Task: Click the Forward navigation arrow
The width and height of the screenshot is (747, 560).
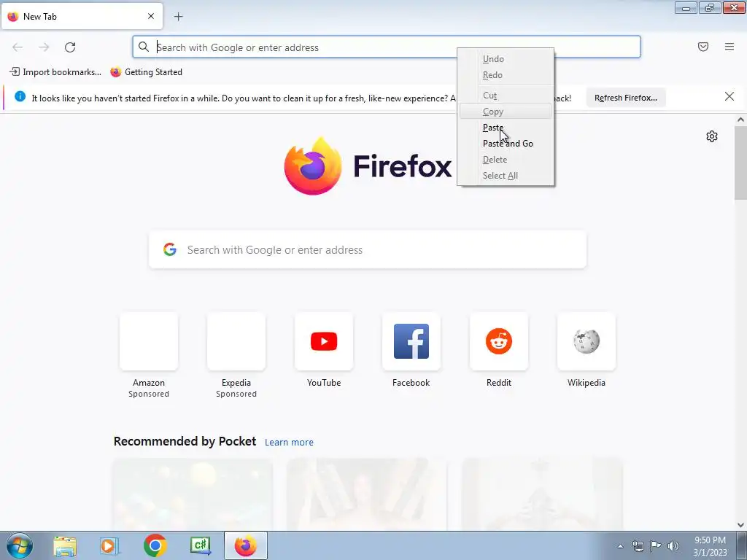Action: click(44, 47)
